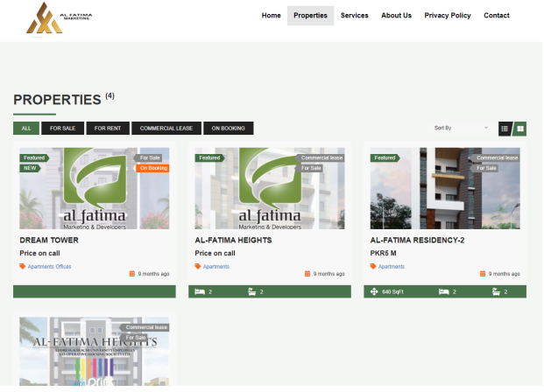Click Price on call under Dream Tower
This screenshot has height=392, width=544.
[x=40, y=254]
